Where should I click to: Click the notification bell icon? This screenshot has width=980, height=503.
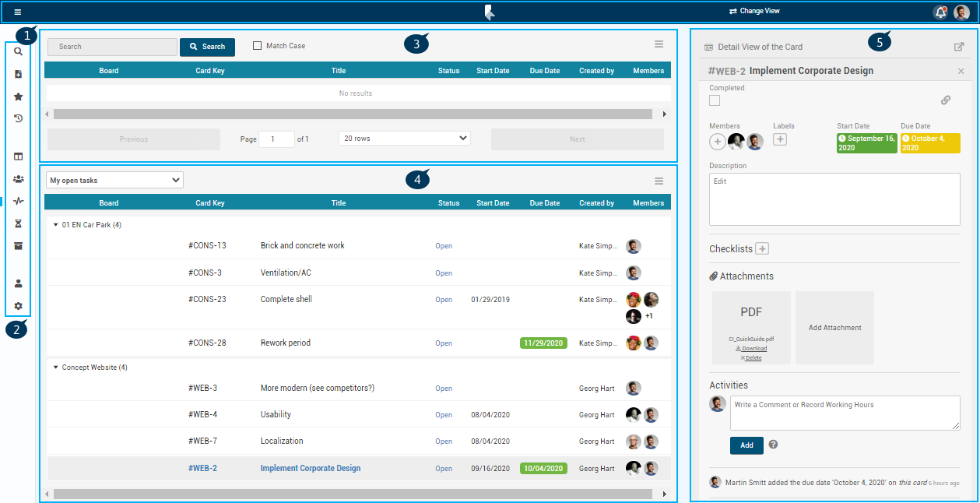coord(940,12)
